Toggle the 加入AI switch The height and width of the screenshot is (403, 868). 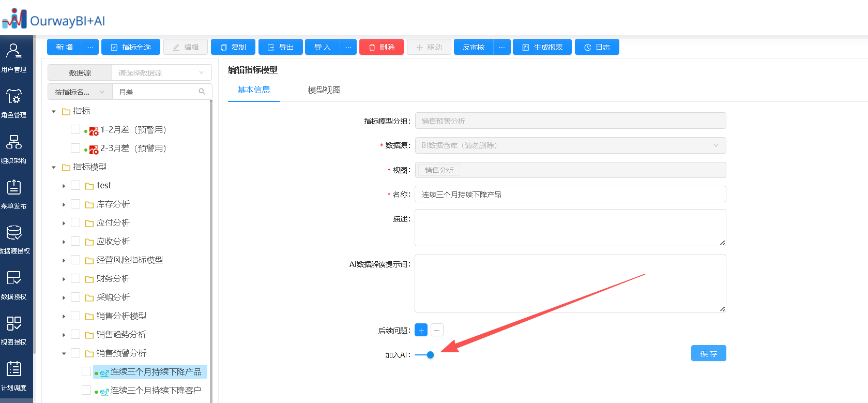424,355
